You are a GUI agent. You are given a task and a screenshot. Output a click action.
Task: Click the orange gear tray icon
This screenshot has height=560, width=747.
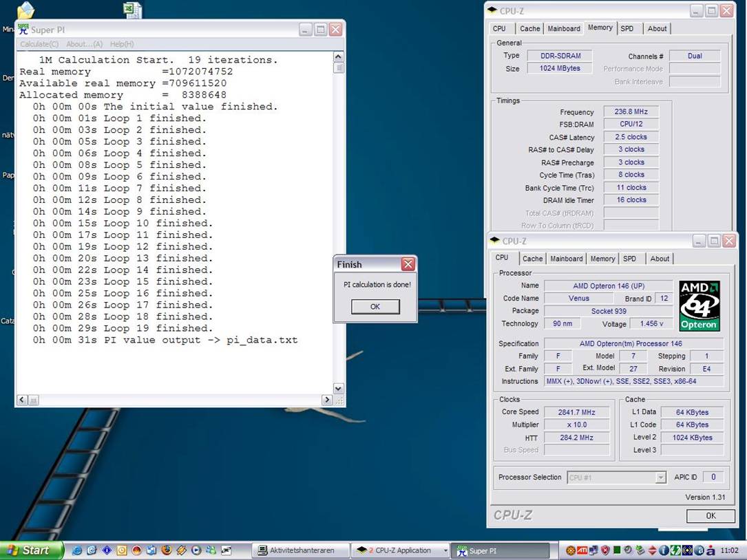click(x=570, y=550)
